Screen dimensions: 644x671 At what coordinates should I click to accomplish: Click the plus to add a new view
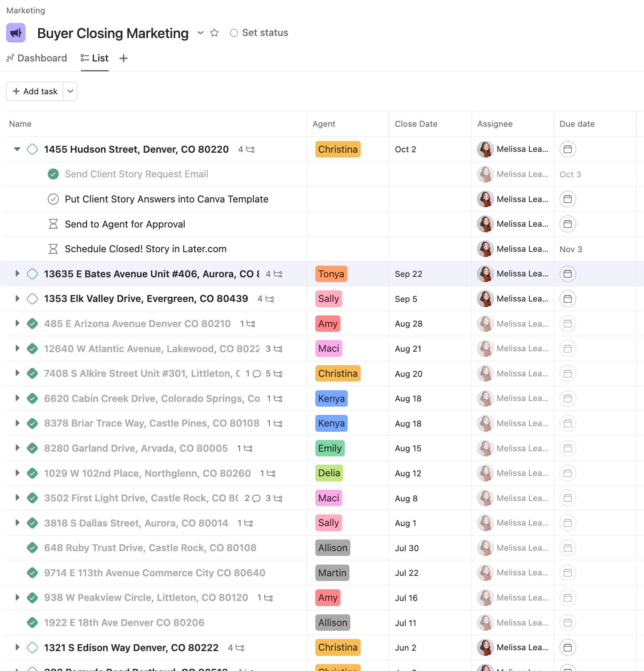tap(124, 58)
